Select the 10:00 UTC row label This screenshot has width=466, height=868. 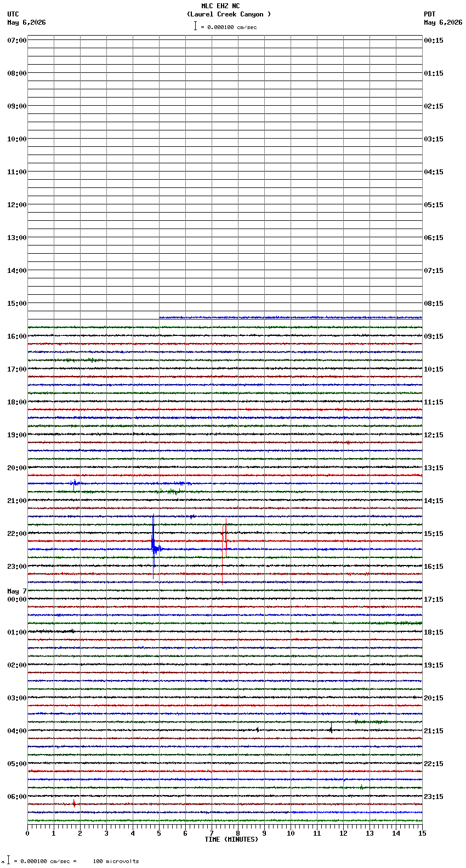point(17,139)
